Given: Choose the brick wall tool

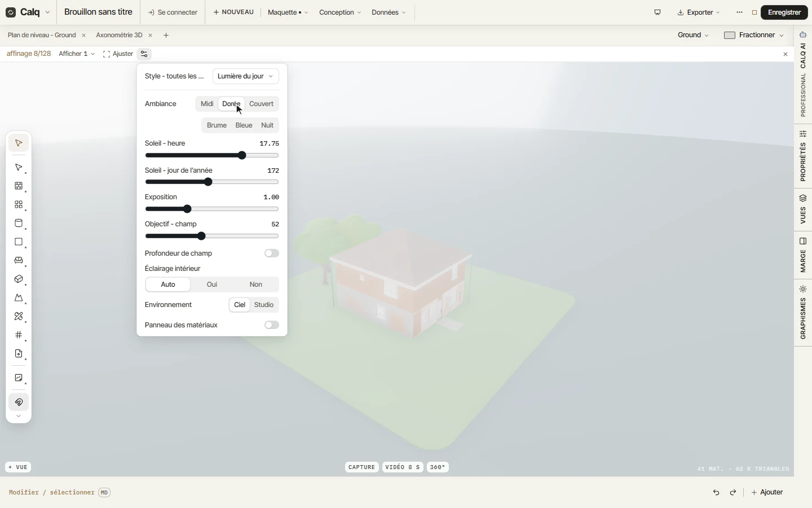Looking at the screenshot, I should 19,186.
